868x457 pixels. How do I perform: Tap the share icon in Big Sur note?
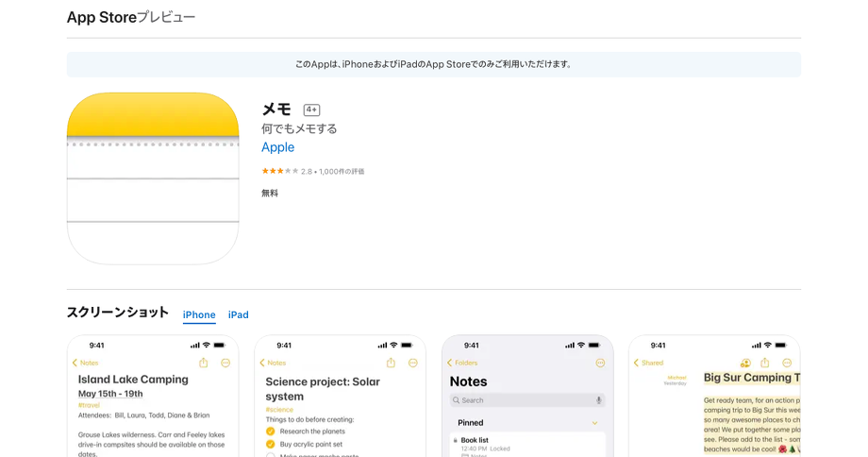click(x=765, y=363)
